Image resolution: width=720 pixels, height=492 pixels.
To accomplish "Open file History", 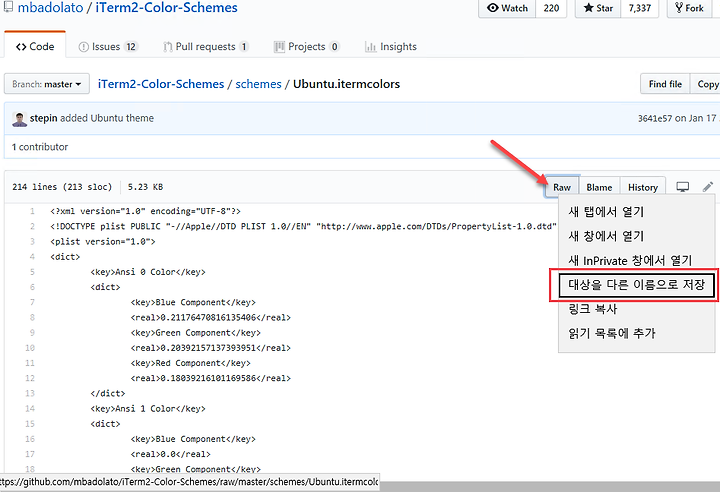I will (643, 187).
